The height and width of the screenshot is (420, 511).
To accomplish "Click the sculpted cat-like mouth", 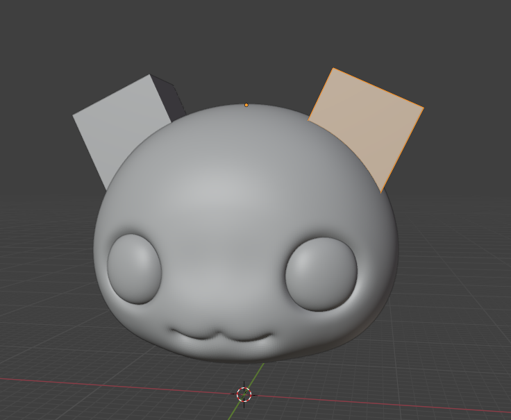I will [220, 337].
